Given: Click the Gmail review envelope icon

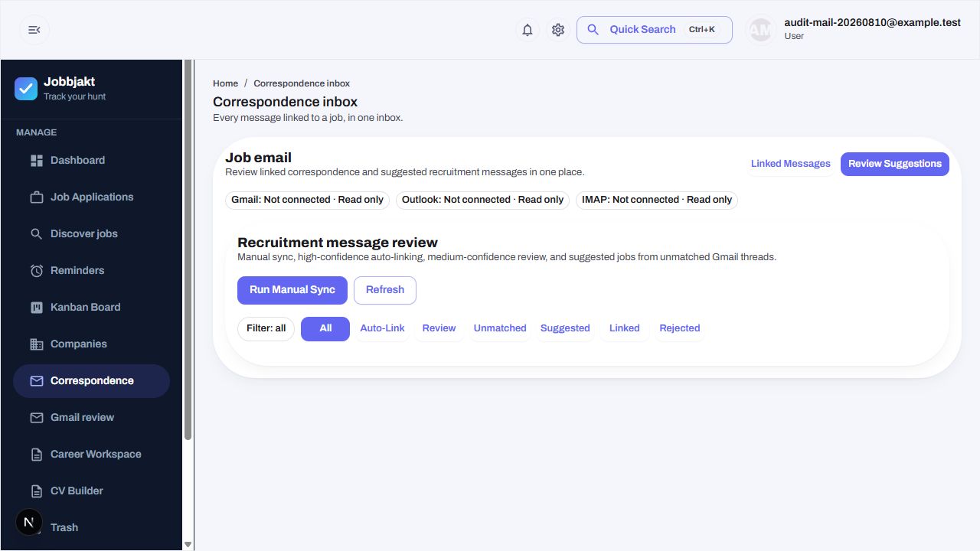Looking at the screenshot, I should tap(37, 418).
